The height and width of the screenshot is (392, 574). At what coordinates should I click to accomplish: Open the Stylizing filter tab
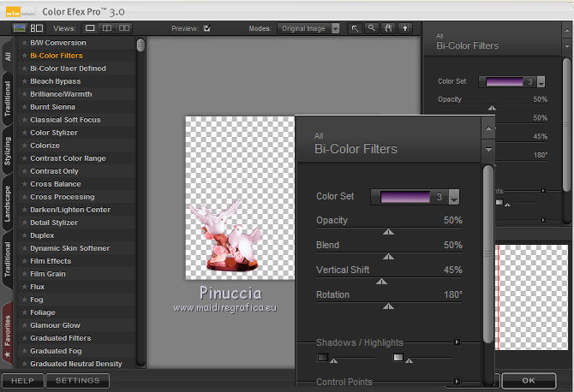pyautogui.click(x=8, y=150)
